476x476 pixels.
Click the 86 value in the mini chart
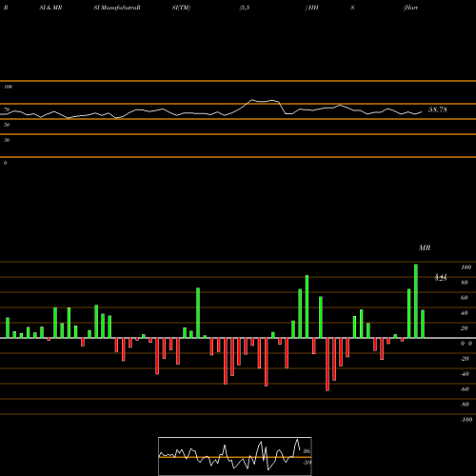[307, 451]
